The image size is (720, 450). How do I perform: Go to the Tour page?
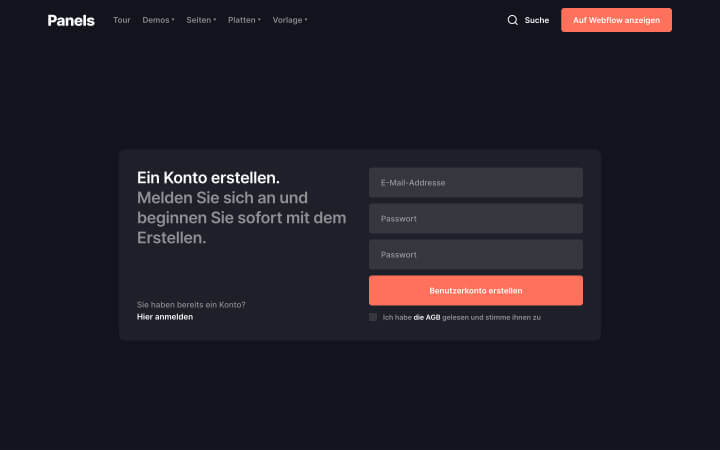pyautogui.click(x=122, y=20)
